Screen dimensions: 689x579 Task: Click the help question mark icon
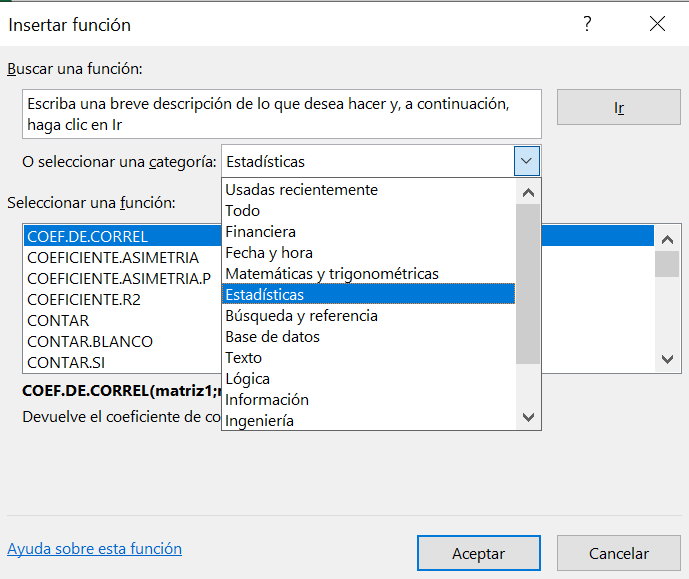click(587, 24)
